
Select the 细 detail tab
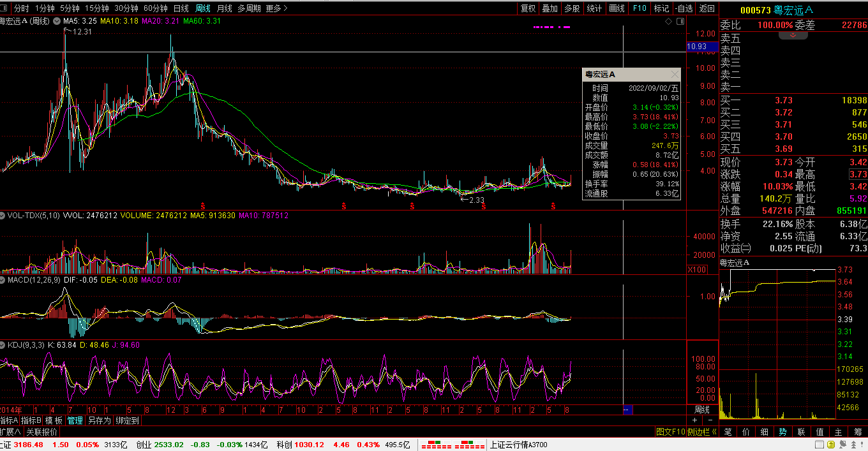click(765, 432)
